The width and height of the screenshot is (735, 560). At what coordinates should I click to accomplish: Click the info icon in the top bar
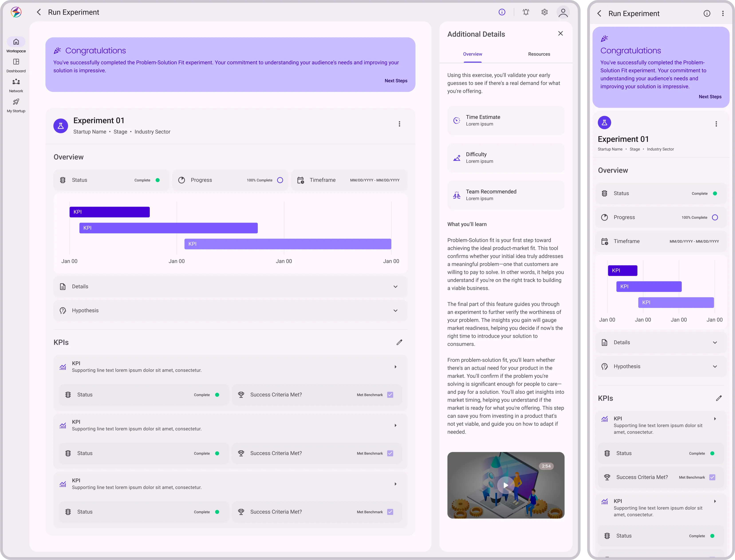point(502,12)
